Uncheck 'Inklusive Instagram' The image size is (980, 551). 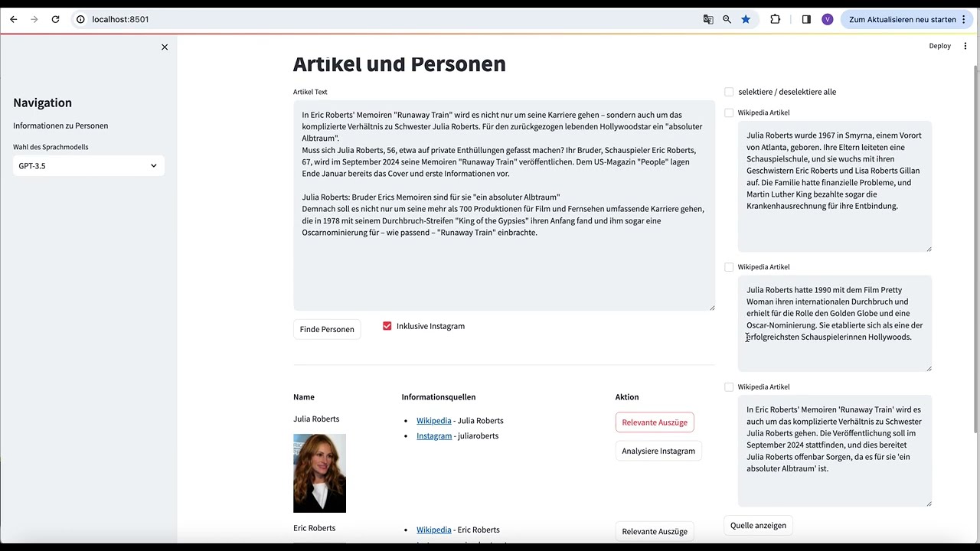[387, 326]
